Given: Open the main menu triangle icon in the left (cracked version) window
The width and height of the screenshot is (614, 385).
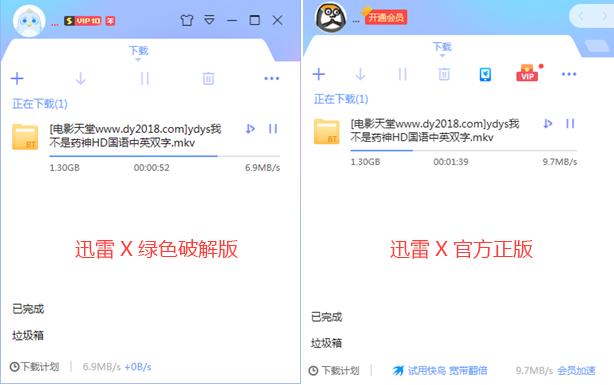Looking at the screenshot, I should click(209, 20).
